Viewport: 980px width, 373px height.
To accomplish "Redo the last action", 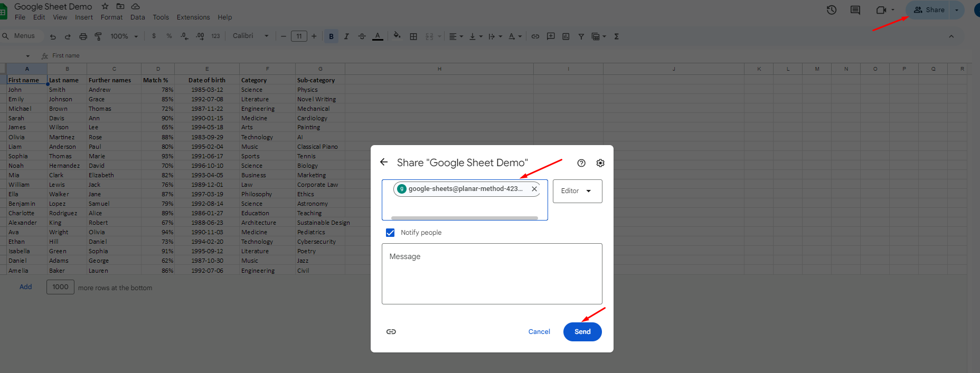I will [x=68, y=36].
